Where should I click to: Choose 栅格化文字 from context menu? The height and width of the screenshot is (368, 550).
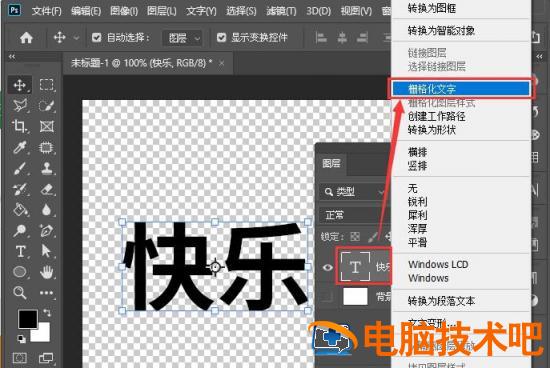pos(461,89)
